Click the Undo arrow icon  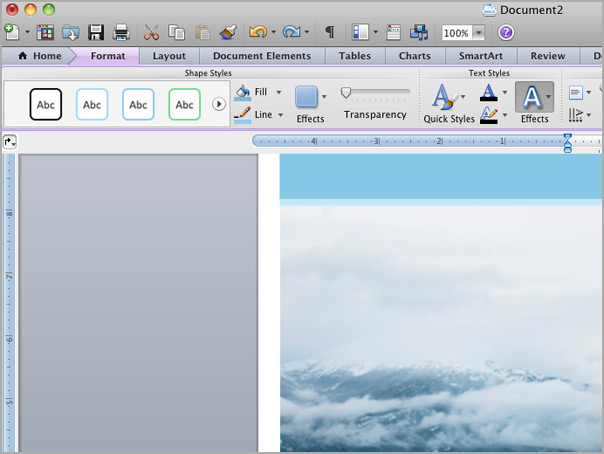click(257, 33)
